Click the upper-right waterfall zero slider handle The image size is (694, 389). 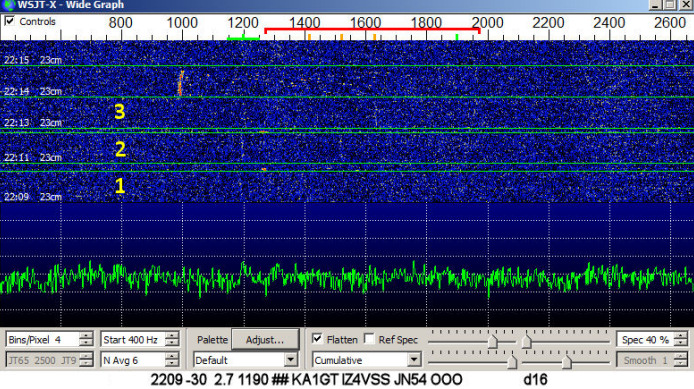pos(526,341)
